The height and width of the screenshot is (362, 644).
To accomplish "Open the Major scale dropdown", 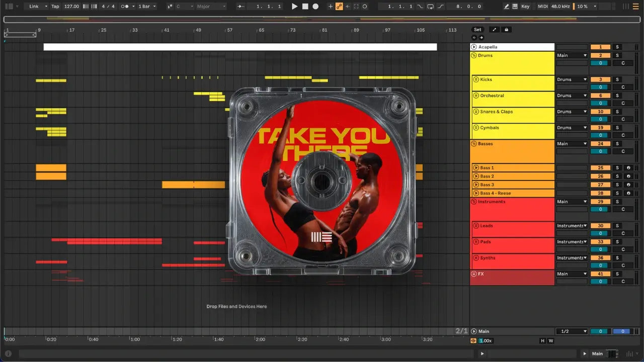I will [210, 7].
